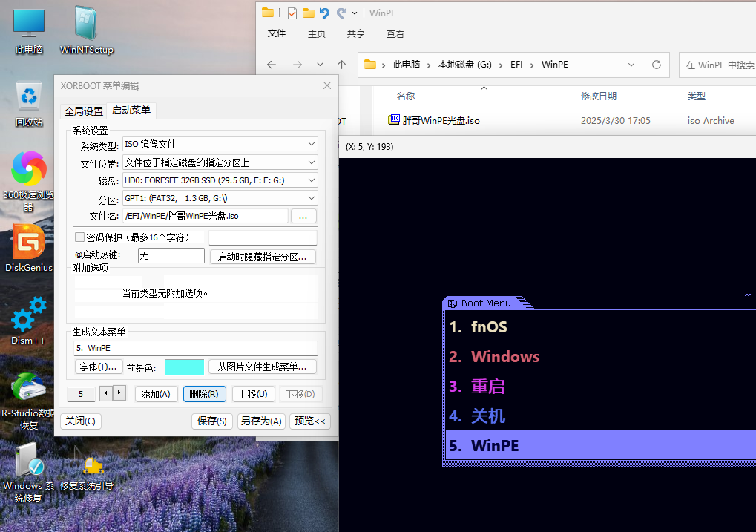
Task: Click the undo icon in Explorer title bar
Action: tap(324, 13)
